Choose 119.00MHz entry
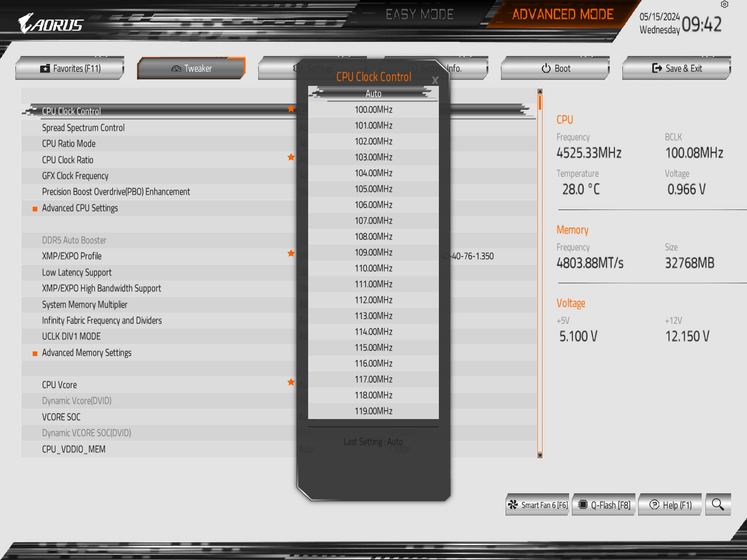 pyautogui.click(x=373, y=411)
